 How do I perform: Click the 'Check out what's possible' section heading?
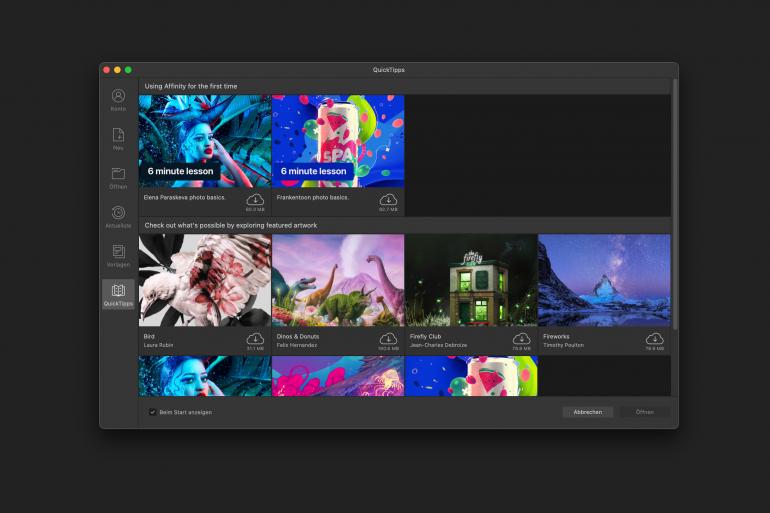(231, 225)
